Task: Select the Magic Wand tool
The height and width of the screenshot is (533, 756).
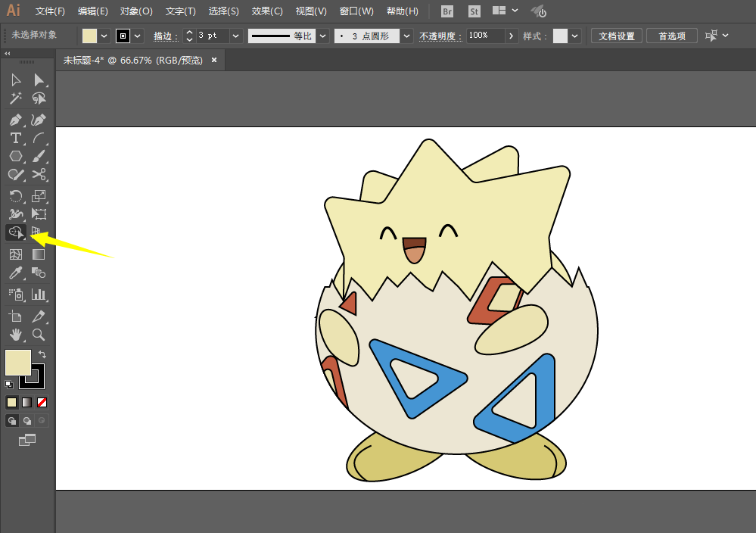Action: (x=16, y=98)
